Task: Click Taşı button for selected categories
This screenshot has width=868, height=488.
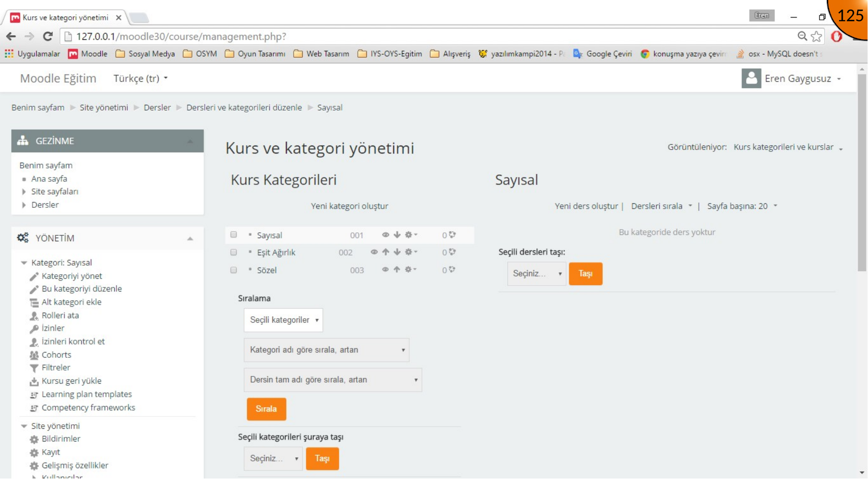Action: (322, 459)
